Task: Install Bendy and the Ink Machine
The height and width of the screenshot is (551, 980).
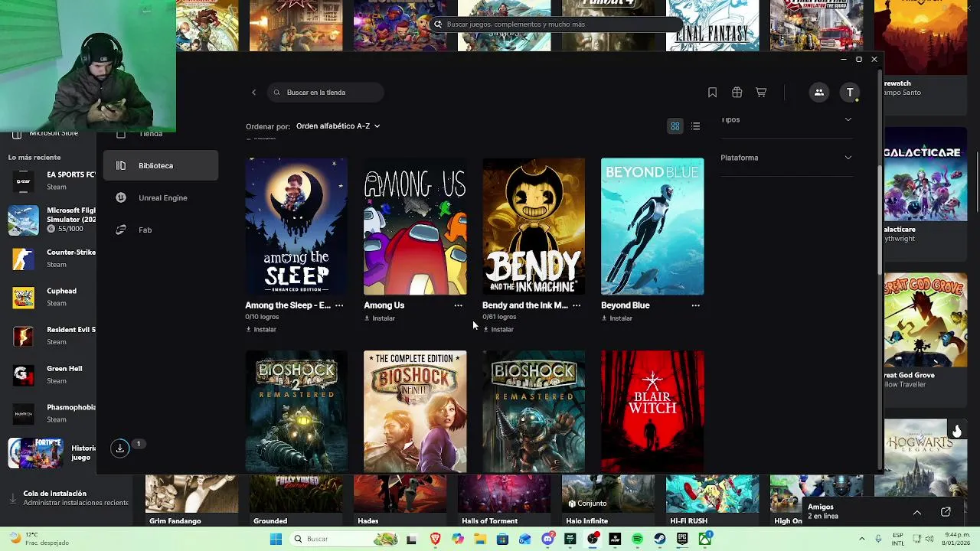Action: pos(498,329)
